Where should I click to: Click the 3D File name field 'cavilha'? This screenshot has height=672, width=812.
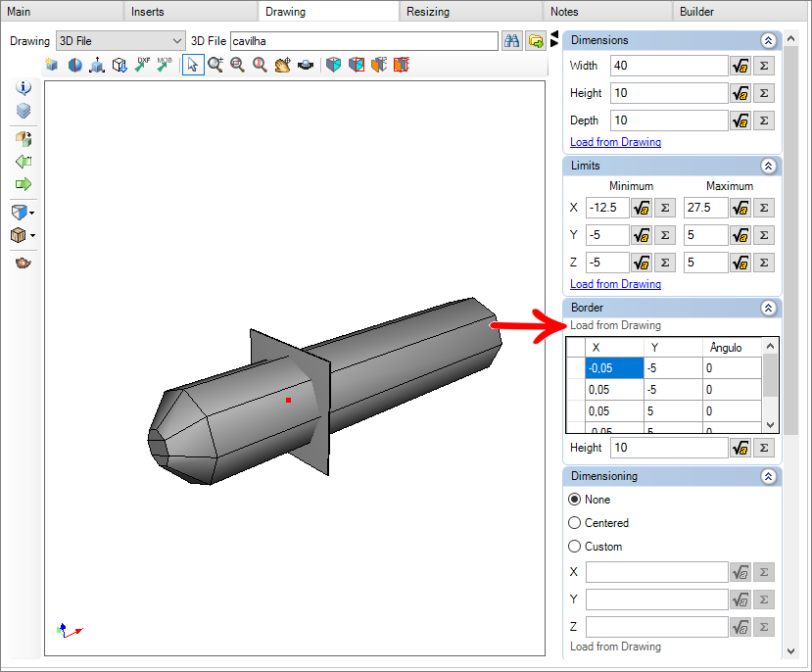pos(364,41)
